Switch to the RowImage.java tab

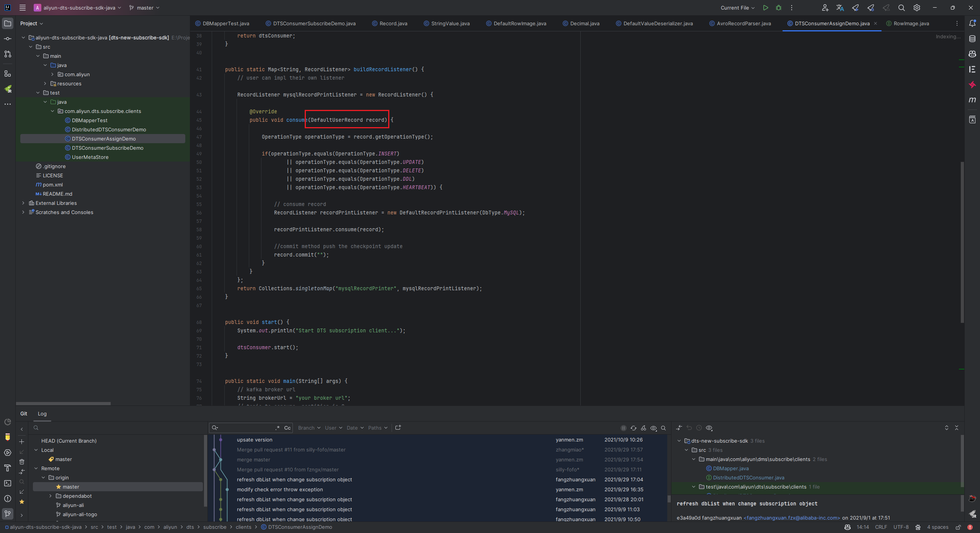tap(908, 23)
